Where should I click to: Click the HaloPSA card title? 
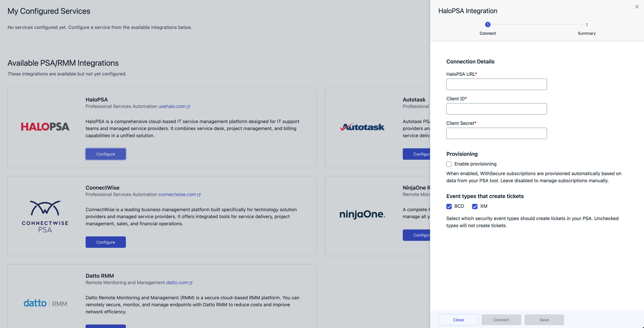tap(96, 99)
